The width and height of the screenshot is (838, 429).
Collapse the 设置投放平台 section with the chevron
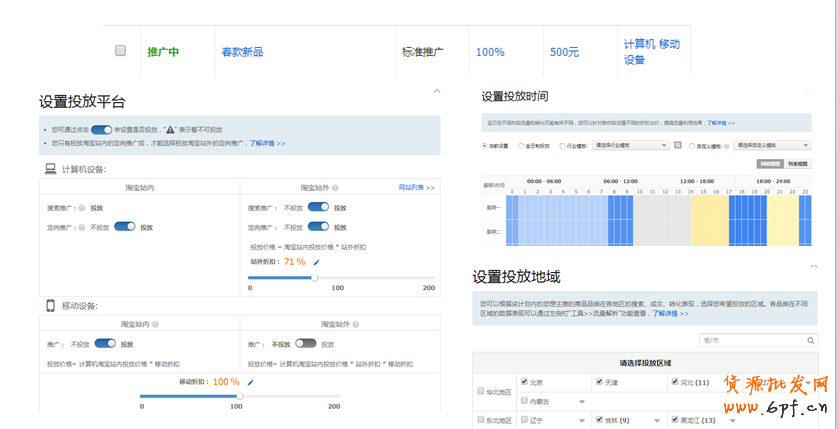pos(436,91)
